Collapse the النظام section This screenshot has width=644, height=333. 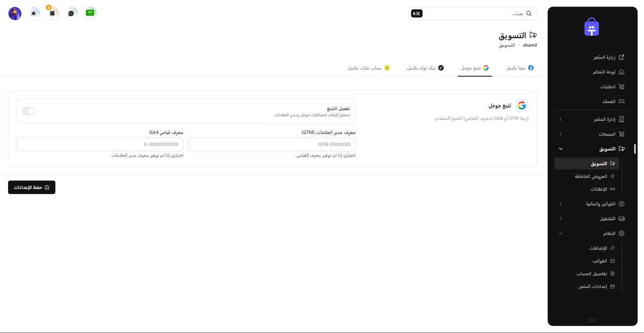[592, 234]
